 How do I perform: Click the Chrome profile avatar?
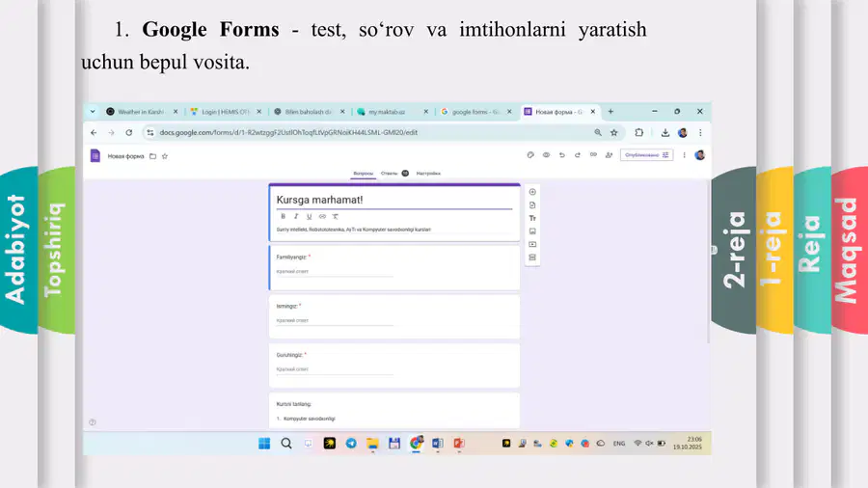click(683, 133)
